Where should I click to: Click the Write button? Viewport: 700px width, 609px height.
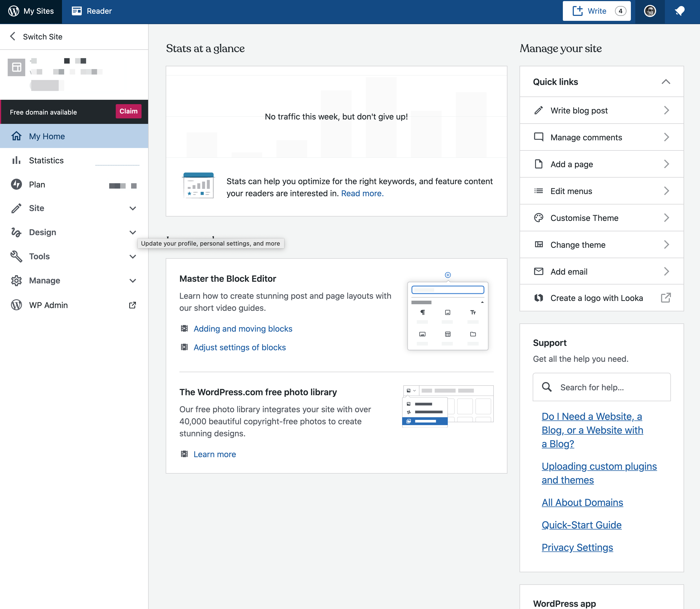[597, 11]
